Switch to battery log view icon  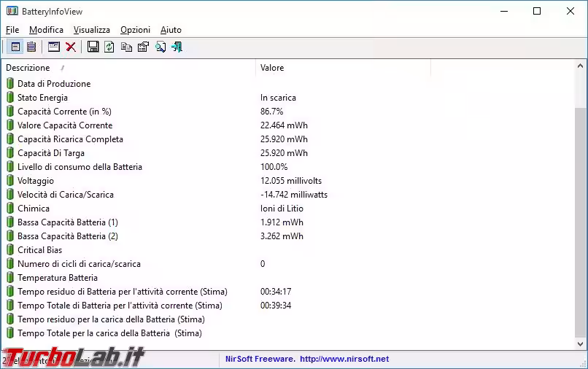click(x=31, y=47)
